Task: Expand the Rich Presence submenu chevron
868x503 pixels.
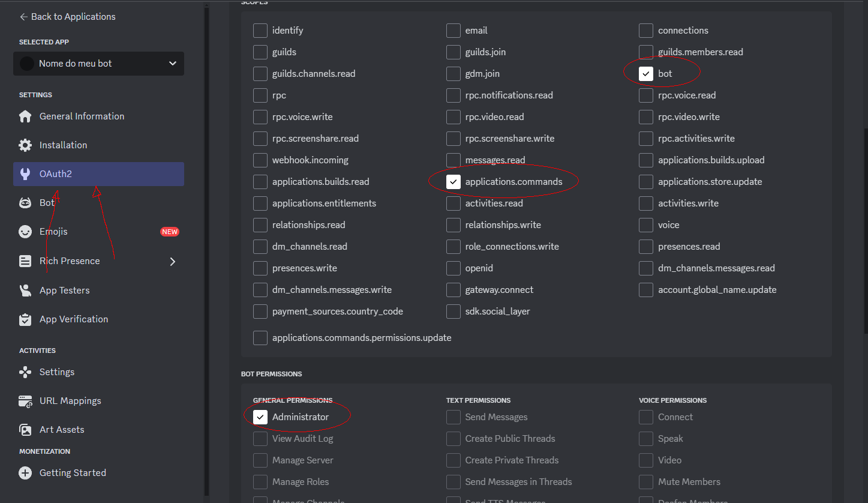Action: pyautogui.click(x=173, y=262)
